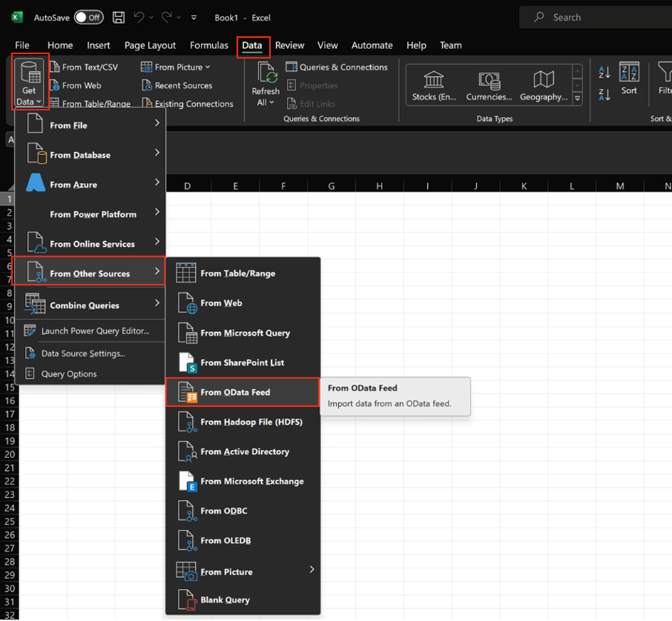Toggle the AutoSave switch

[88, 17]
